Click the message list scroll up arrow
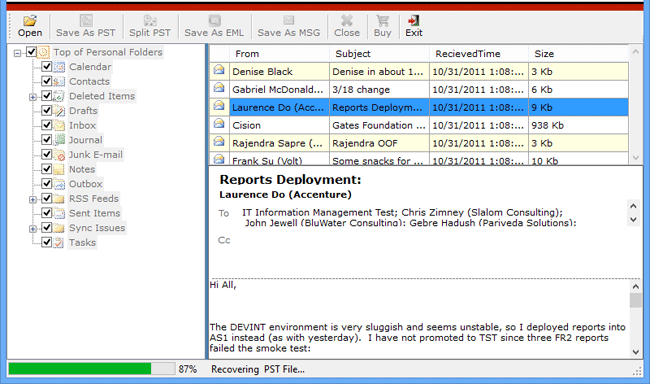 [x=635, y=52]
